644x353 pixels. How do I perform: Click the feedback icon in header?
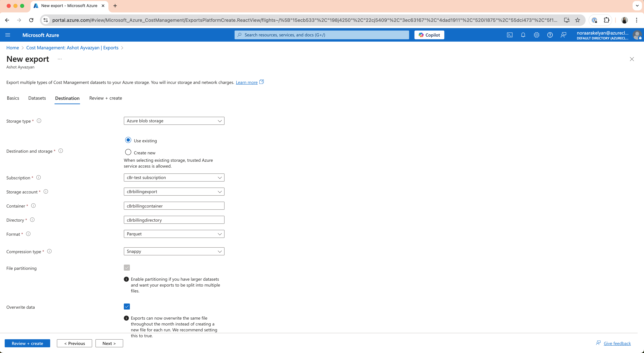pos(563,35)
